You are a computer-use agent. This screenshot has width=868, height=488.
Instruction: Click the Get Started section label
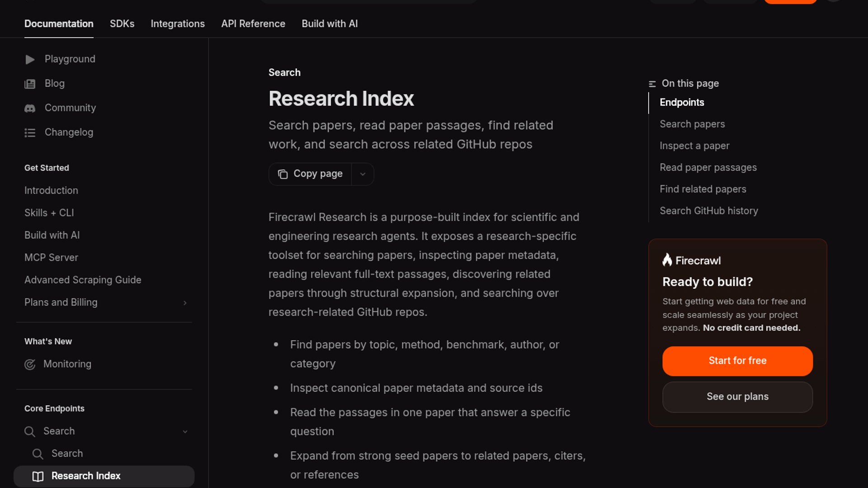tap(47, 168)
